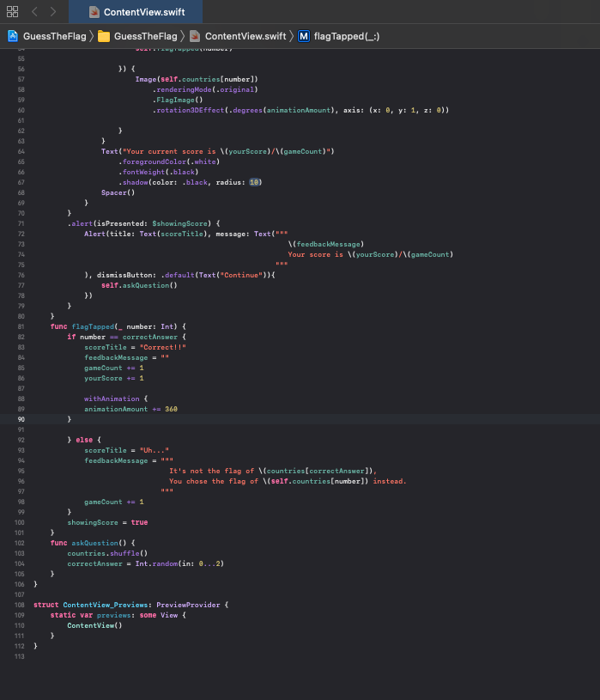Image resolution: width=600 pixels, height=700 pixels.
Task: Click '} else {' on line 92
Action: (x=84, y=440)
